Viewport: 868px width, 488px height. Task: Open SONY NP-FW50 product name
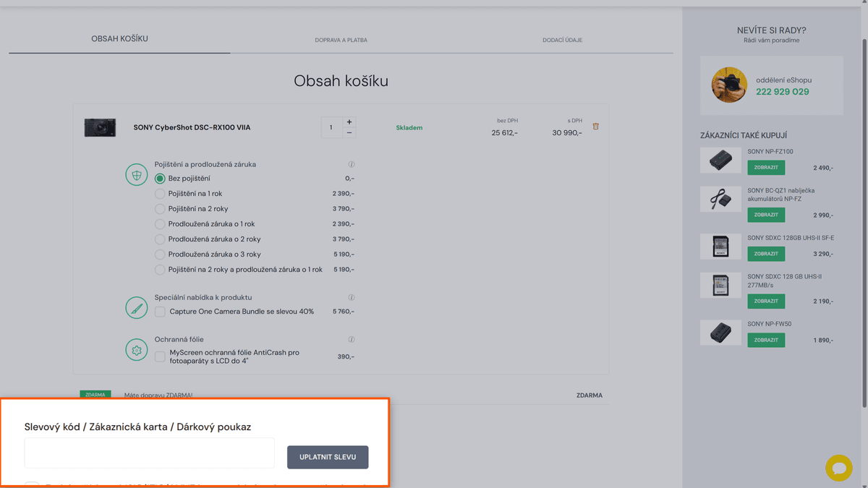(770, 324)
